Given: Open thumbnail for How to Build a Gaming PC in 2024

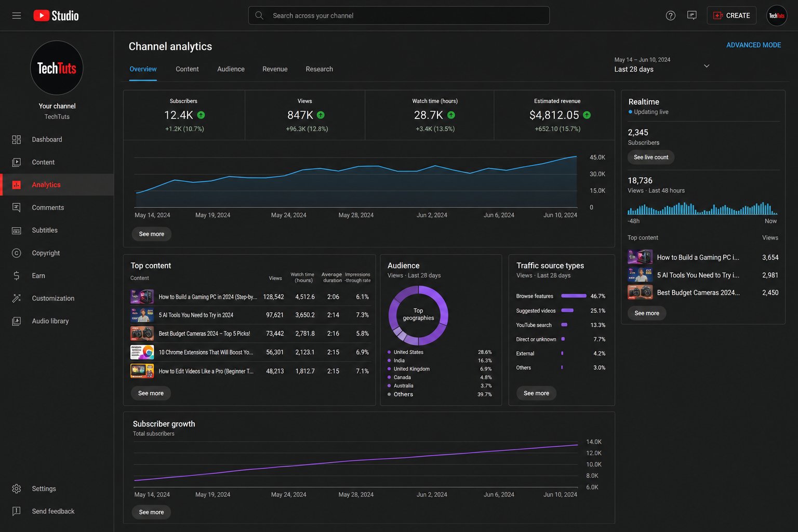Looking at the screenshot, I should pos(142,297).
